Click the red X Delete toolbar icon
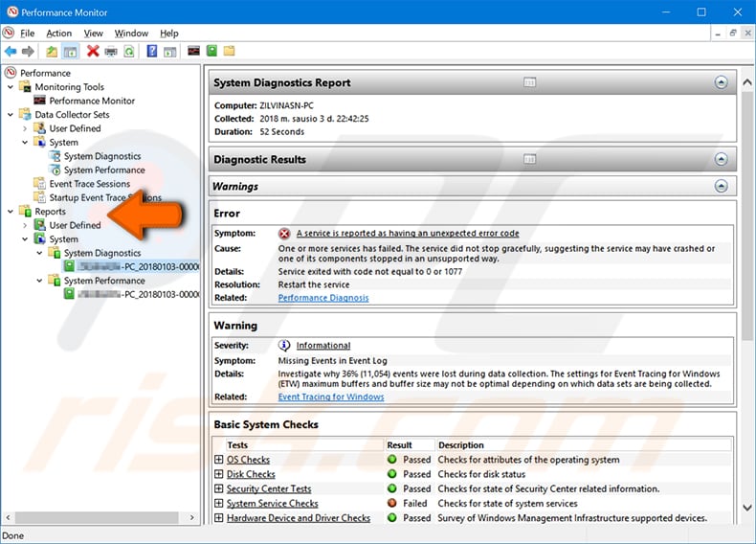 (x=93, y=51)
